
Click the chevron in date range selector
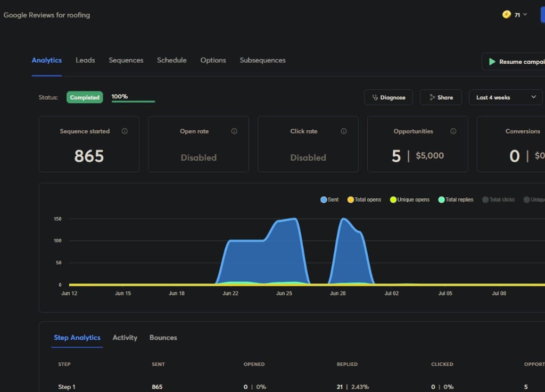533,97
